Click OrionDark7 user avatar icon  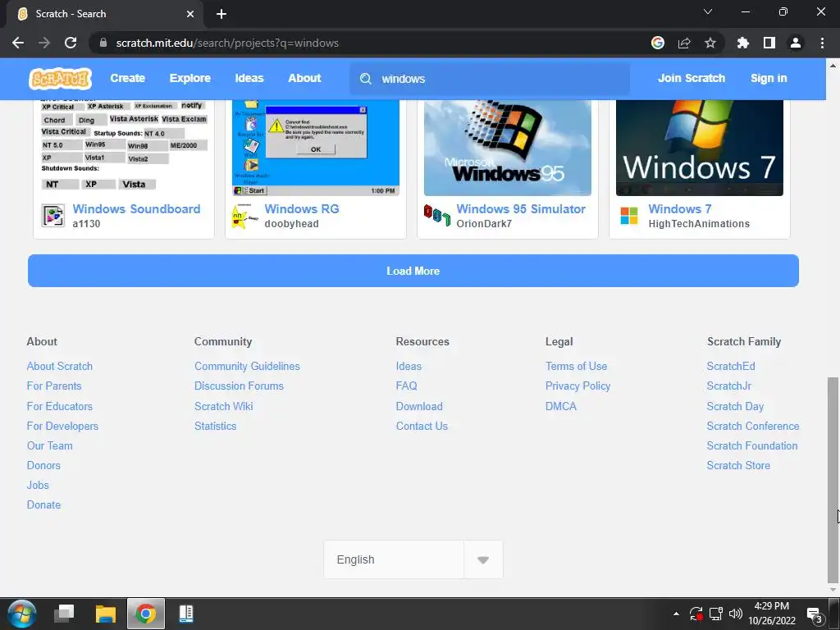coord(437,216)
